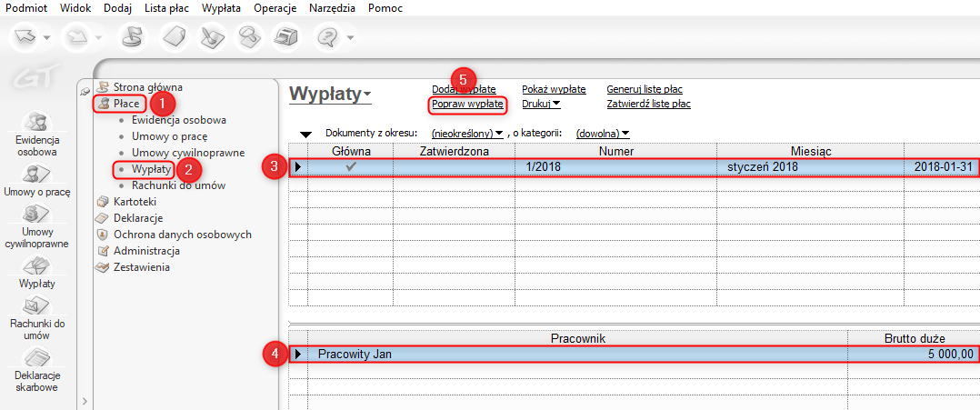Click the Kartoteki tree icon

pos(102,202)
